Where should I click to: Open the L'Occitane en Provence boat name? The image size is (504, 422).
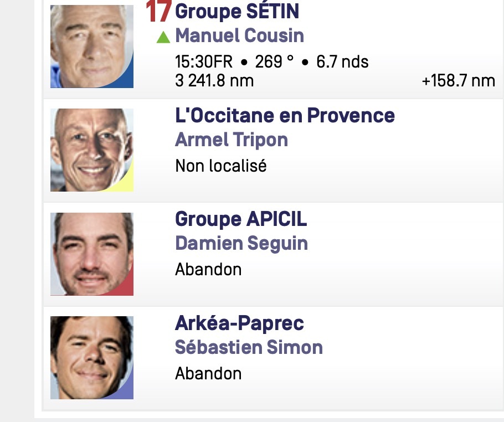point(285,115)
